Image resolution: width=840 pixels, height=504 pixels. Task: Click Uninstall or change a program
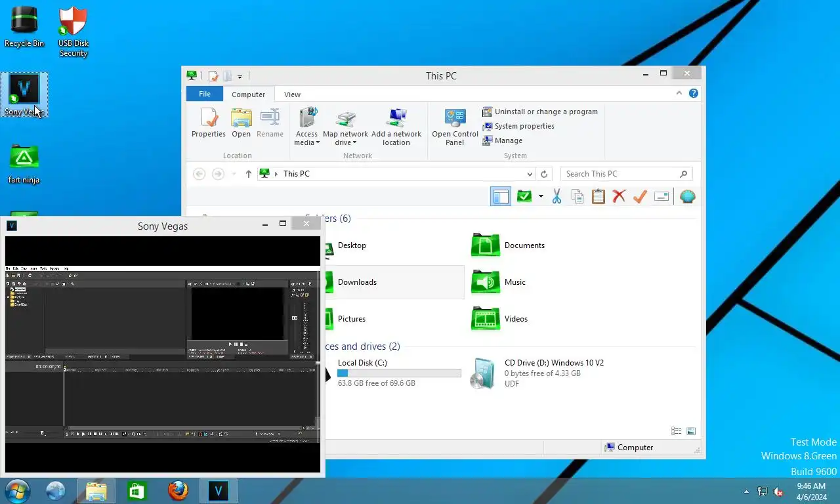point(540,112)
